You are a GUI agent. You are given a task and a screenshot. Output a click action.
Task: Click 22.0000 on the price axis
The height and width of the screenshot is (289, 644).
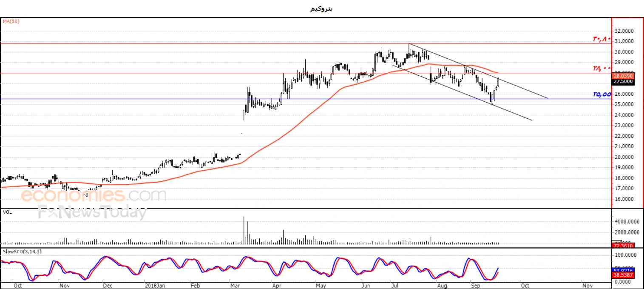pos(624,136)
